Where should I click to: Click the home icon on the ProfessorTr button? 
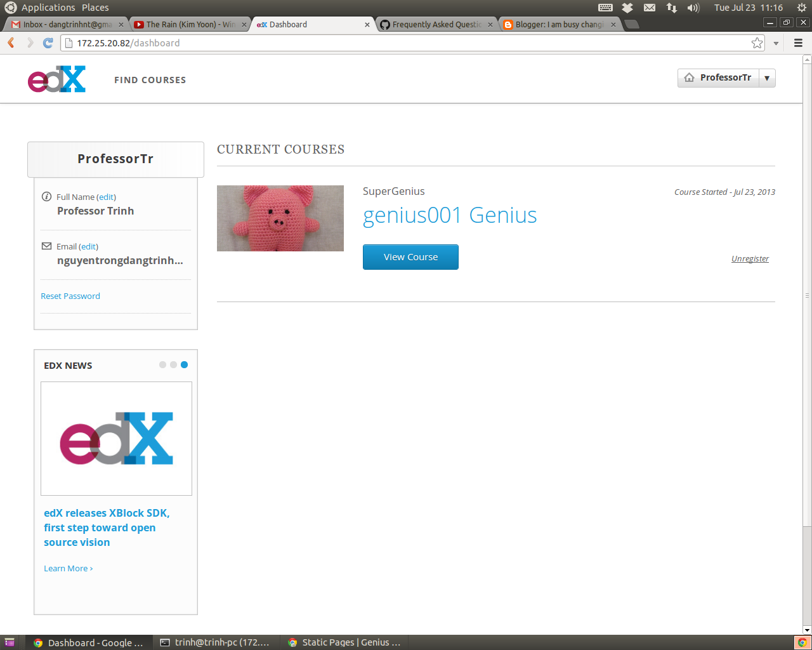(x=689, y=77)
